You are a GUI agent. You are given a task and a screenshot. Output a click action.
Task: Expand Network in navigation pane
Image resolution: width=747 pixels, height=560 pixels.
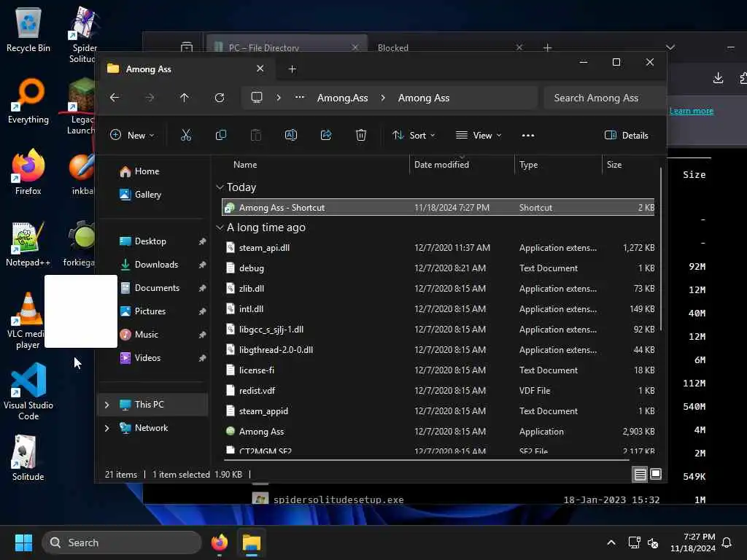[x=107, y=427]
